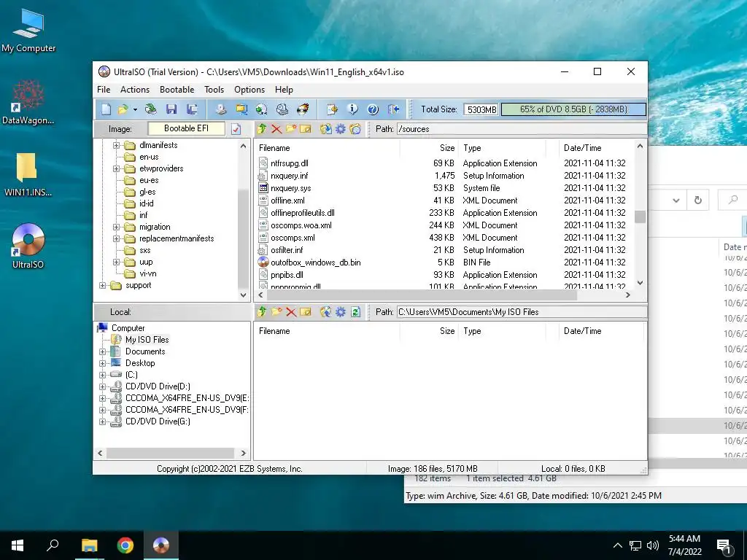
Task: Expand the CD/DVD Drive(G:) node
Action: click(102, 421)
